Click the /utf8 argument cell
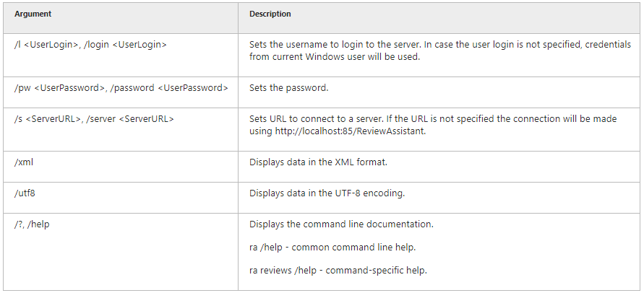 tap(121, 198)
